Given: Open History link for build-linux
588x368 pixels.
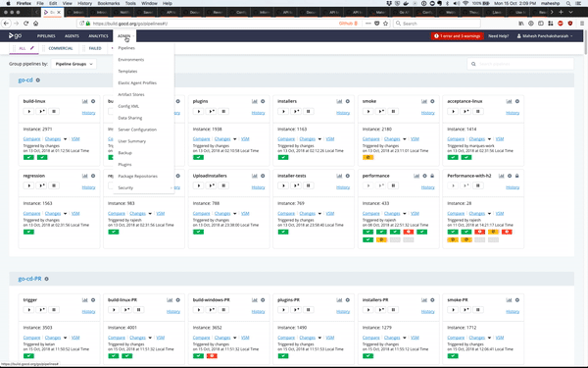Looking at the screenshot, I should tap(88, 113).
